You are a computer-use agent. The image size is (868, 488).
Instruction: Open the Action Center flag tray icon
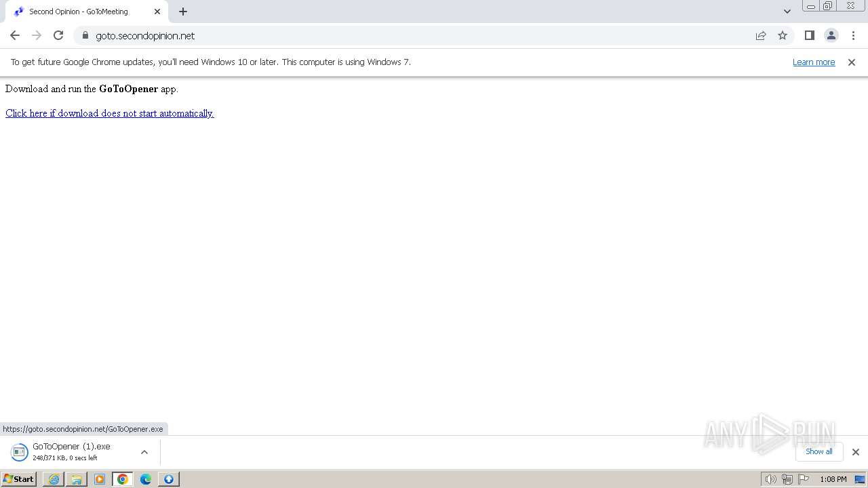coord(804,479)
